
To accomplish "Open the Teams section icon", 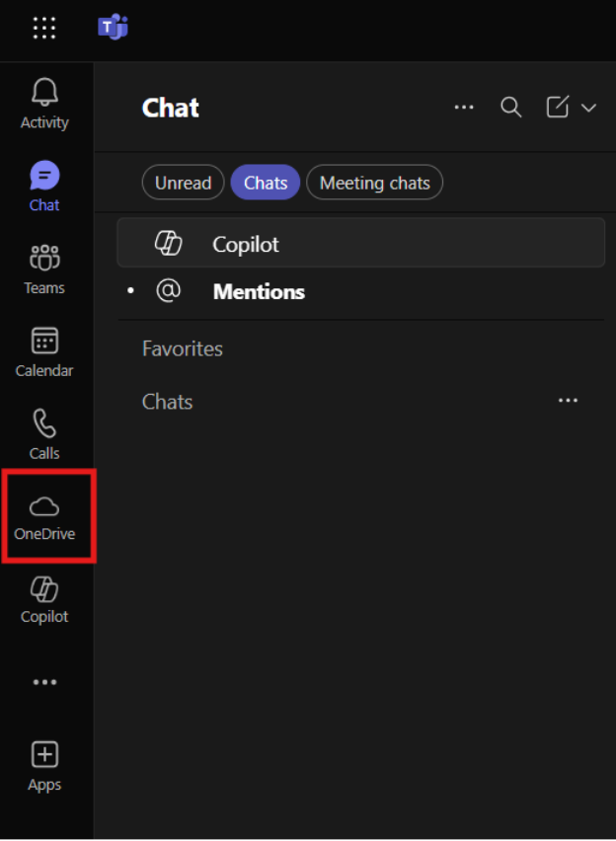I will pos(44,269).
